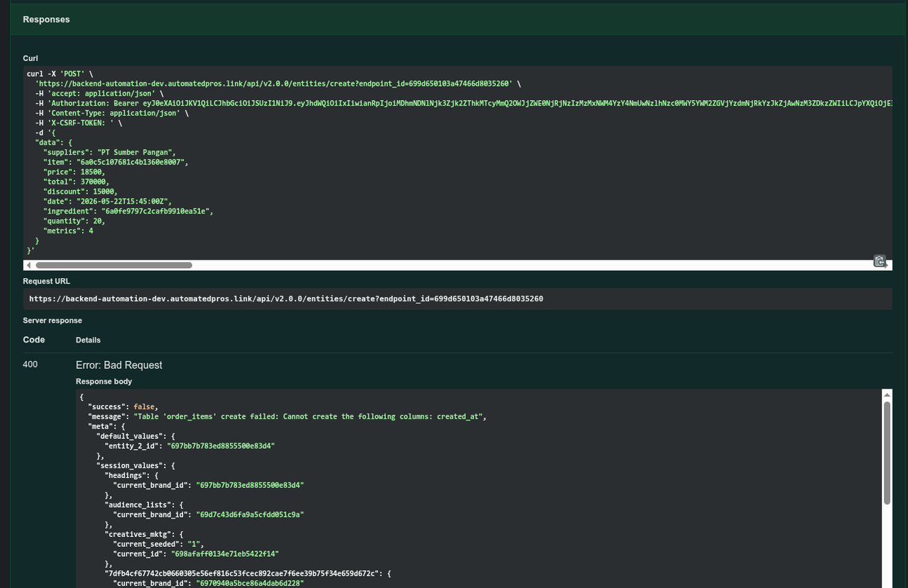Screen dimensions: 908x588
Task: Click the curl -X 'POST' line
Action: [60, 74]
